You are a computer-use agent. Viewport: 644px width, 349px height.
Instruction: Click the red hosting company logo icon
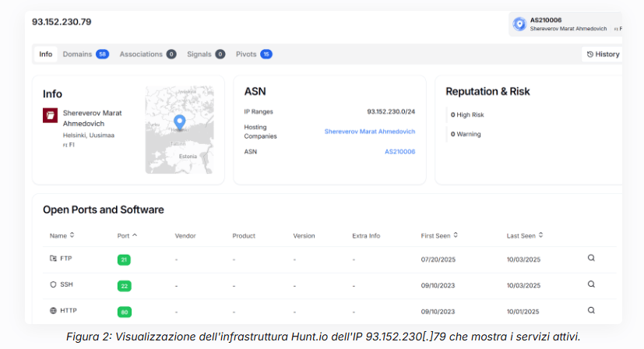click(x=50, y=115)
